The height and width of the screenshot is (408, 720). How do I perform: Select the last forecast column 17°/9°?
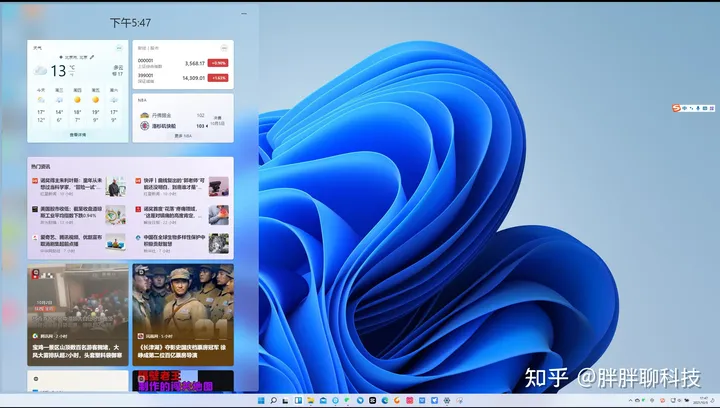114,105
